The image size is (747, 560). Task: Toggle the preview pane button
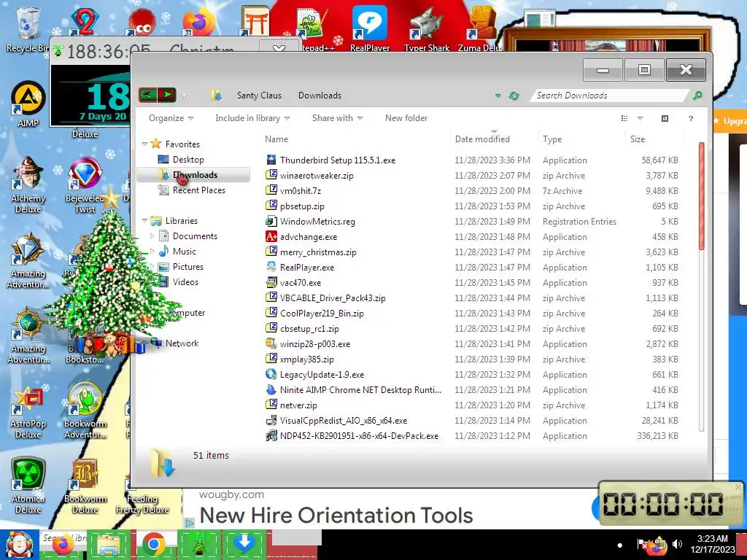665,119
